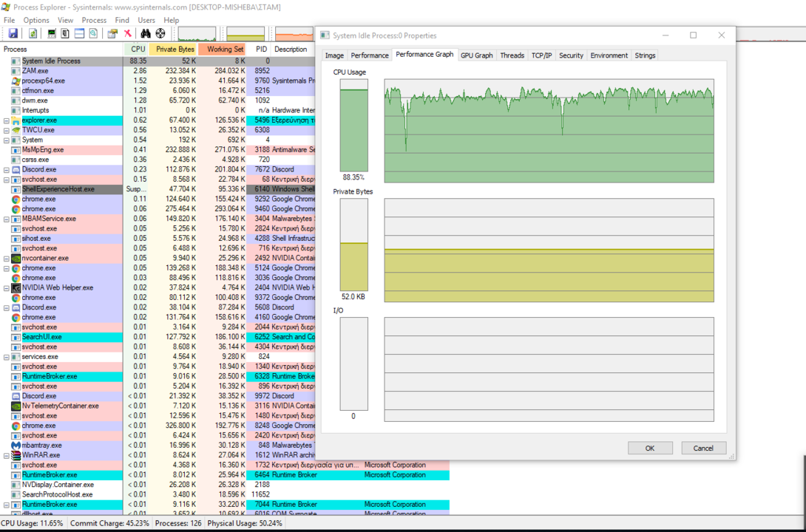Open the Strings tab
Image resolution: width=806 pixels, height=532 pixels.
pos(645,55)
